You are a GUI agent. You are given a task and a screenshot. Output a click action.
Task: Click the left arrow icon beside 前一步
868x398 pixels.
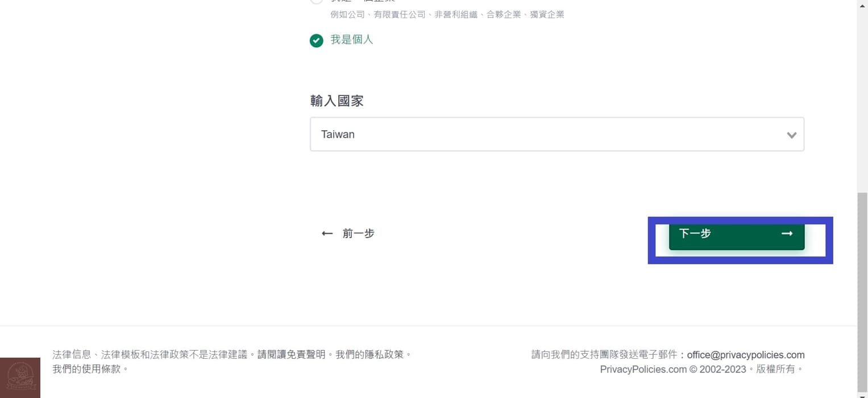327,233
